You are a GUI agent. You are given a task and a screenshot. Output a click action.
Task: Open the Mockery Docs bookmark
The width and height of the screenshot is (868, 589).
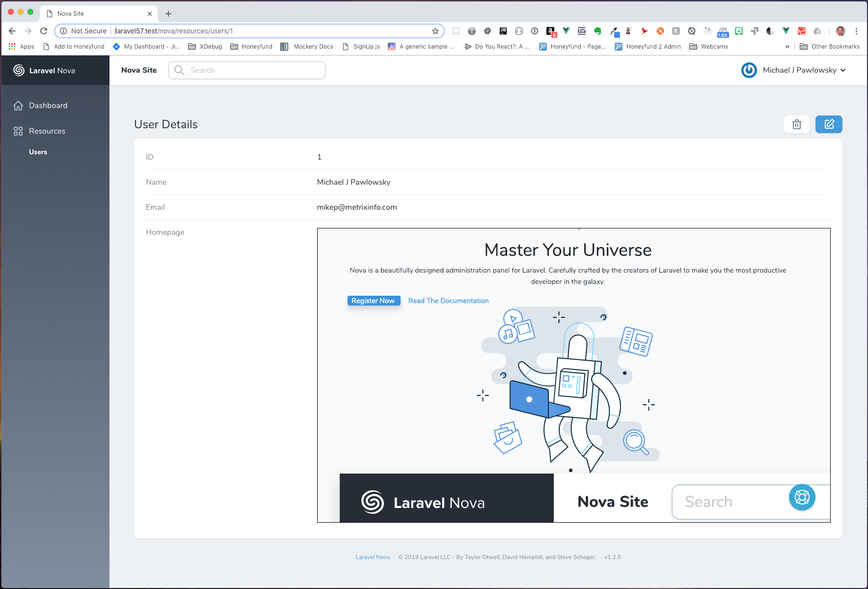307,47
